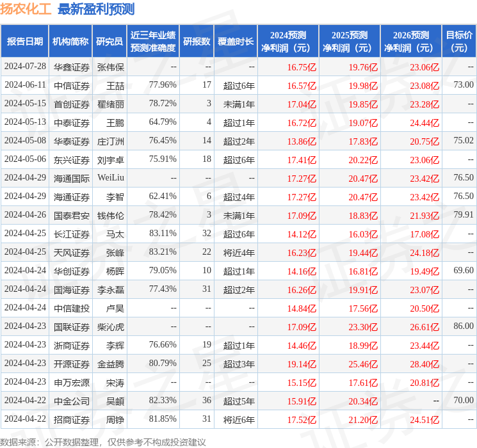This screenshot has width=477, height=448.
Task: Click the 2024 profit value 19.14亿
Action: (302, 364)
